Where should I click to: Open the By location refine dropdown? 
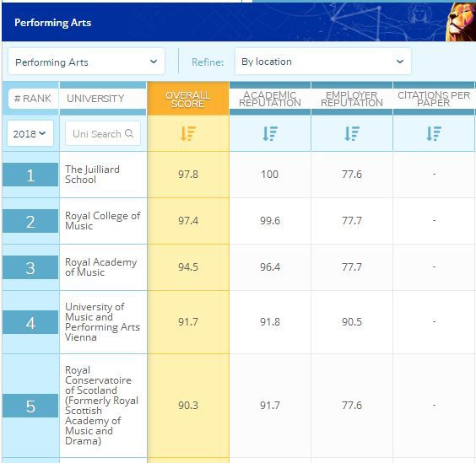[323, 62]
